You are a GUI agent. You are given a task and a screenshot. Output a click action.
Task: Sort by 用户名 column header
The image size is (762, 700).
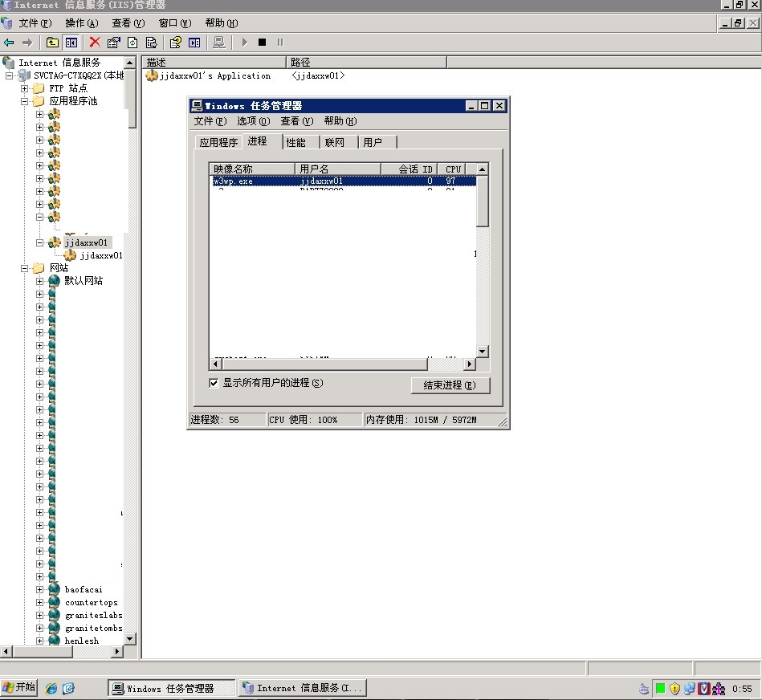[338, 169]
